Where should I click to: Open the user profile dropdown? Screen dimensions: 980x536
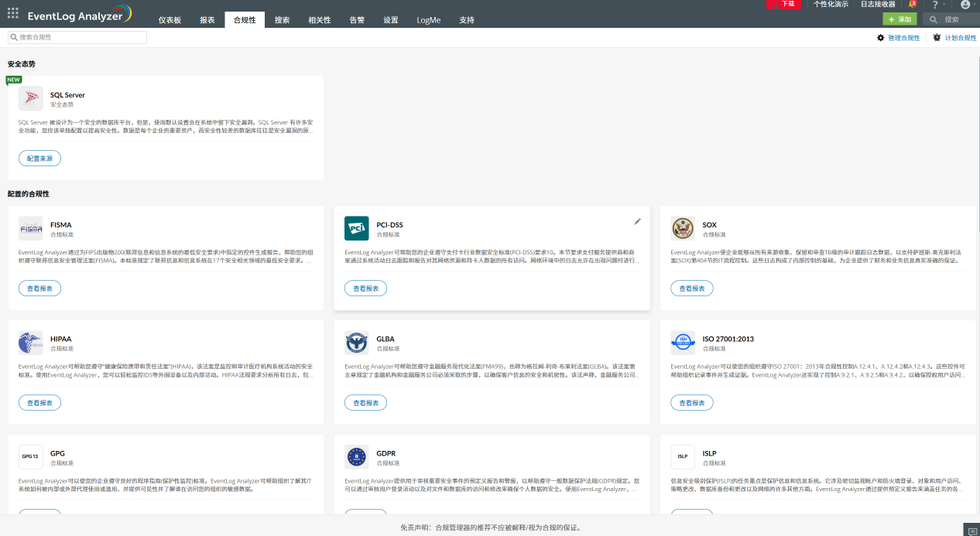click(x=966, y=5)
